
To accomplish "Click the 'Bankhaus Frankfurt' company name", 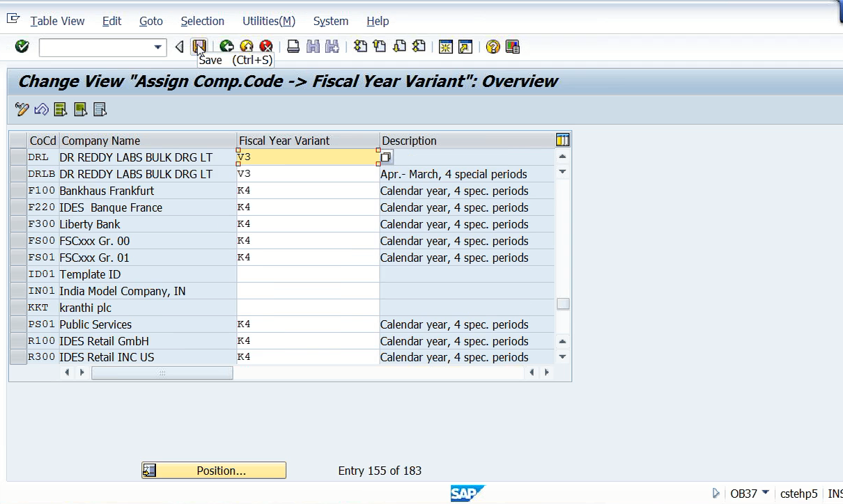I will (x=107, y=191).
